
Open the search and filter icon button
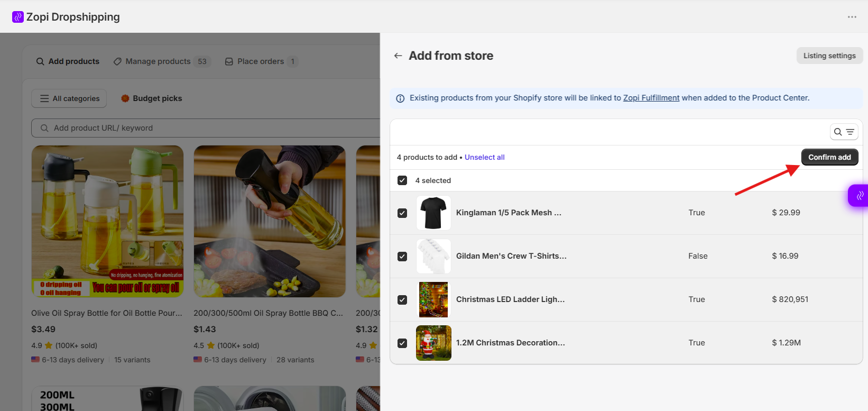844,132
